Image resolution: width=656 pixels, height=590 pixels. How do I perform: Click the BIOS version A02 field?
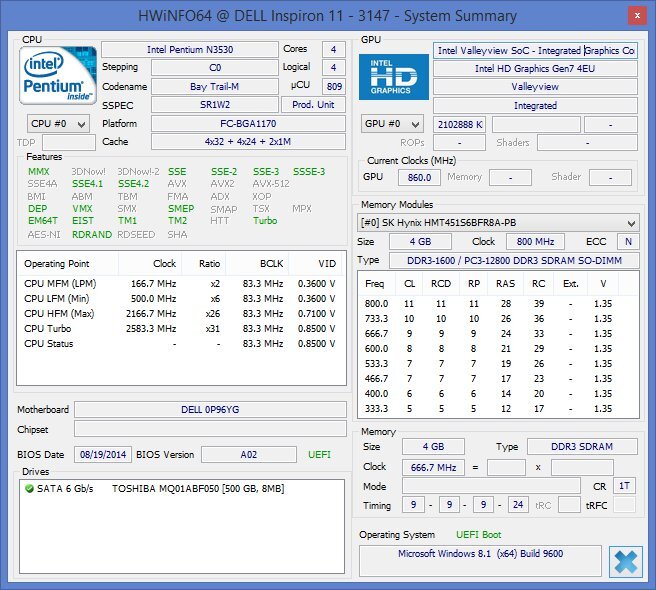(249, 455)
